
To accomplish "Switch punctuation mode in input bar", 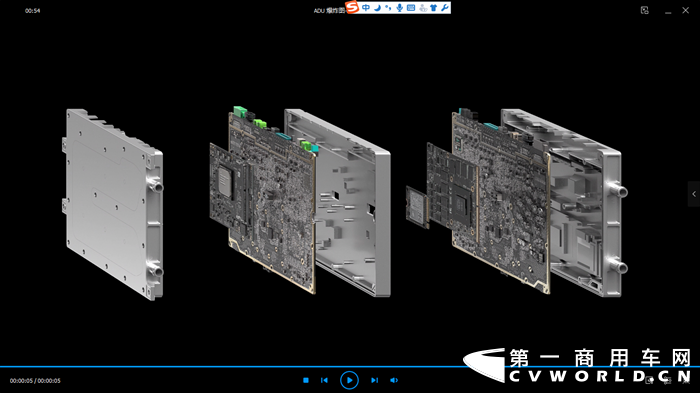I will 388,8.
